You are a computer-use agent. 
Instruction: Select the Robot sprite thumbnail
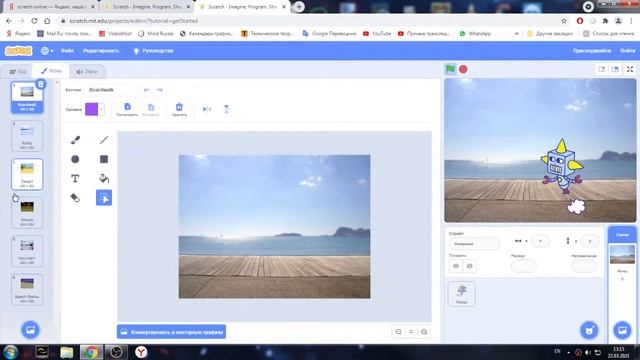pyautogui.click(x=462, y=294)
